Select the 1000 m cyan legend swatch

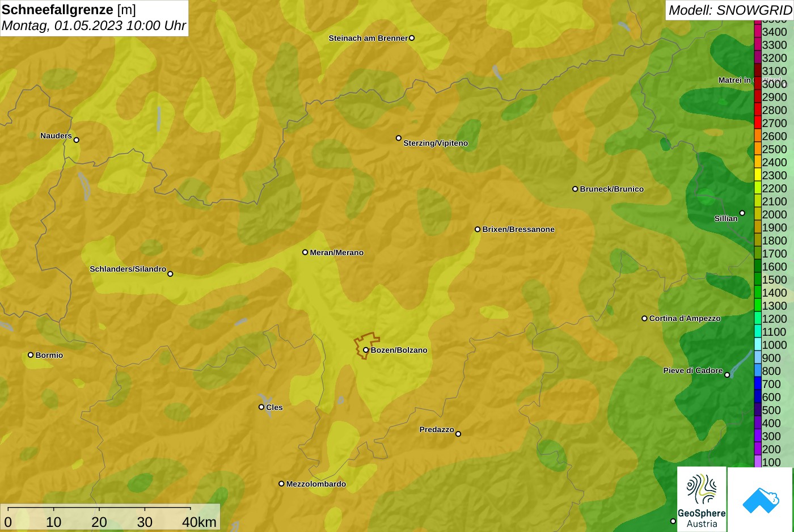pyautogui.click(x=758, y=345)
